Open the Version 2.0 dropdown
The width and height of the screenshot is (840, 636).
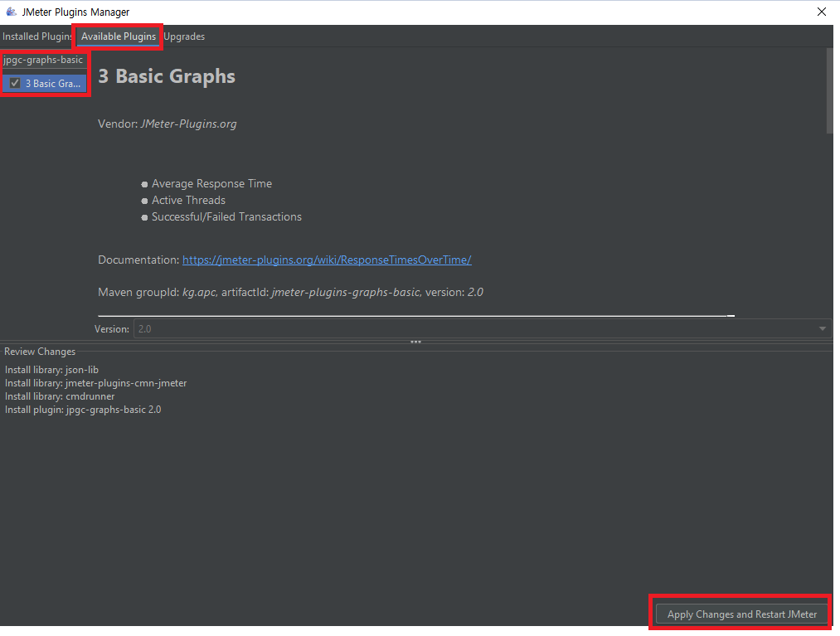point(482,329)
